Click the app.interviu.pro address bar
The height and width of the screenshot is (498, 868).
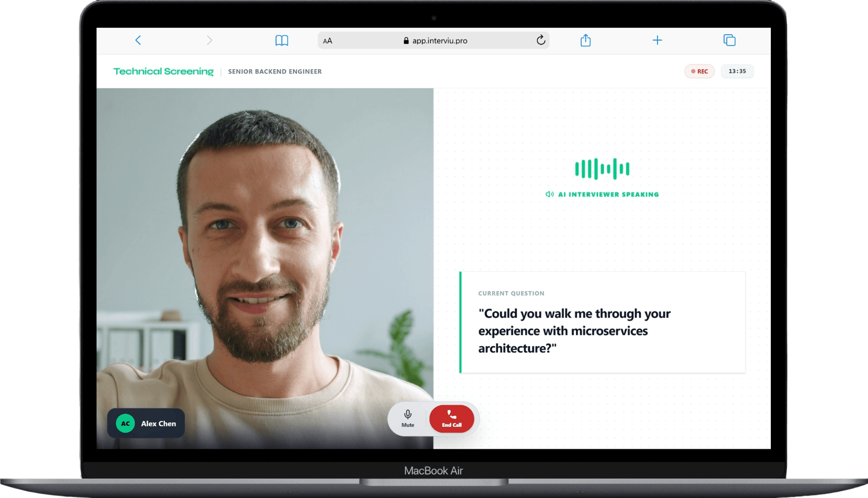(434, 40)
